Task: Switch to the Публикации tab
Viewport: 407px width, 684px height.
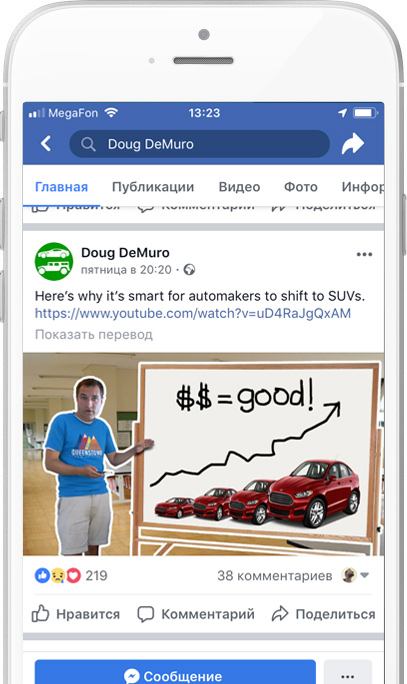Action: tap(153, 187)
